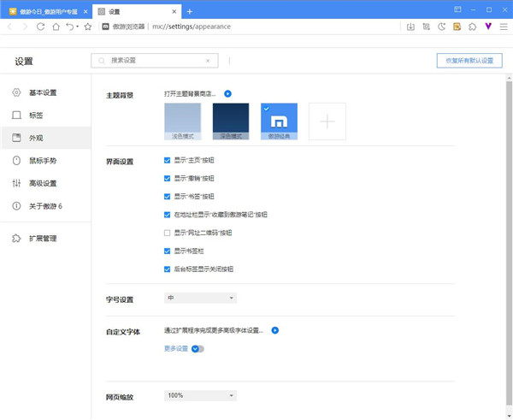The width and height of the screenshot is (513, 420).
Task: Open the undo-close dropdown arrow in toolbar
Action: point(77,27)
